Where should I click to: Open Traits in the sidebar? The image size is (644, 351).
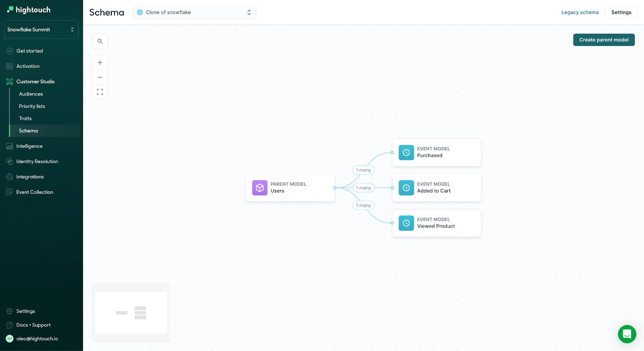pyautogui.click(x=25, y=119)
